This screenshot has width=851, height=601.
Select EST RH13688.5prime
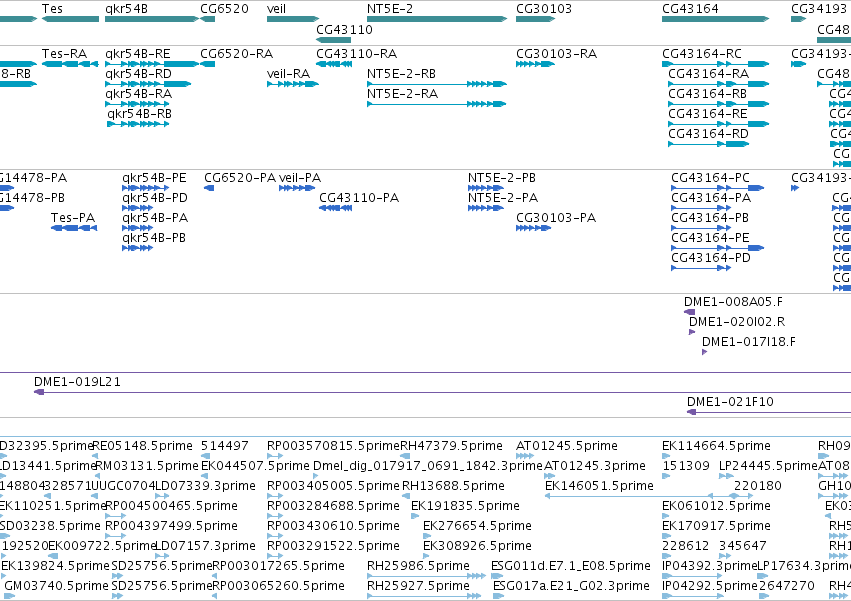453,486
